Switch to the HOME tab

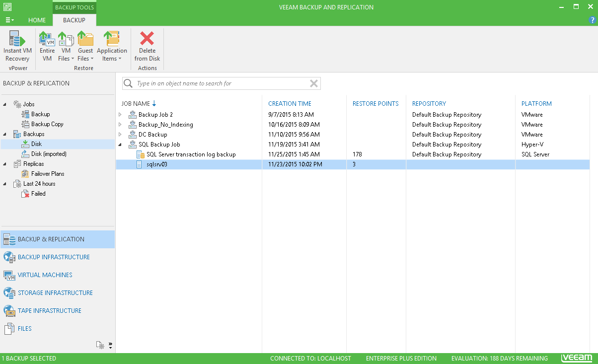click(37, 20)
